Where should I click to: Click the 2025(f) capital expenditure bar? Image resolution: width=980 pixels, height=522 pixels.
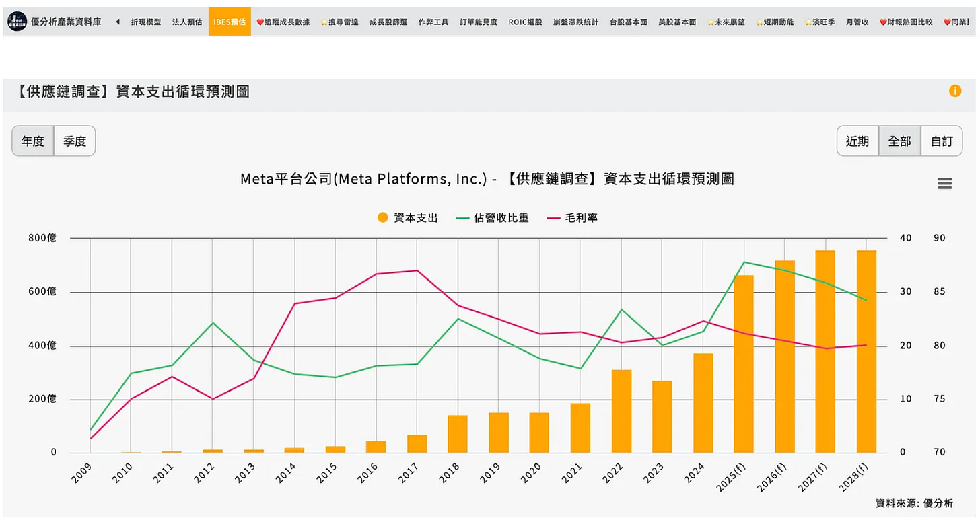pos(744,364)
